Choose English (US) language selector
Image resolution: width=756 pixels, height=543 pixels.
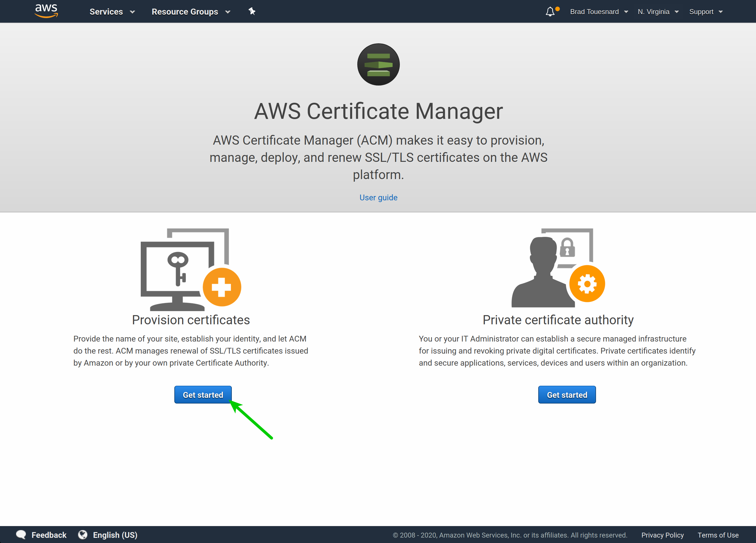115,535
